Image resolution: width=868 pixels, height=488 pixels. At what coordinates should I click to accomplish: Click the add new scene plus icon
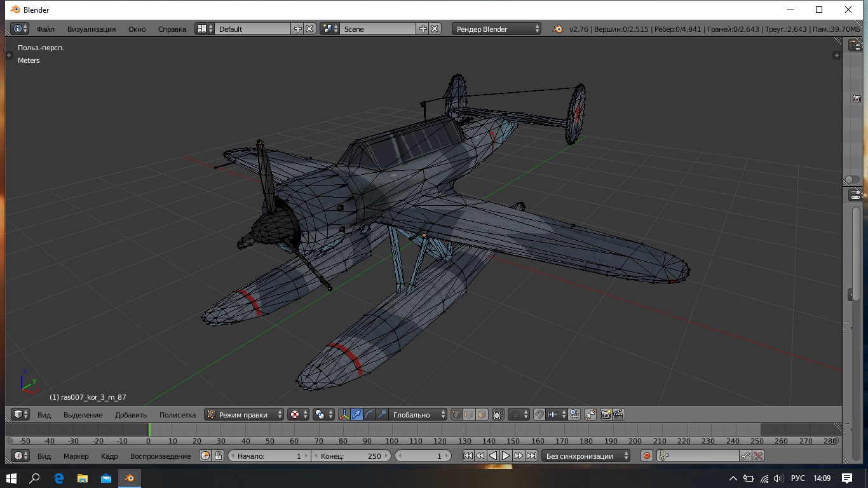tap(423, 29)
